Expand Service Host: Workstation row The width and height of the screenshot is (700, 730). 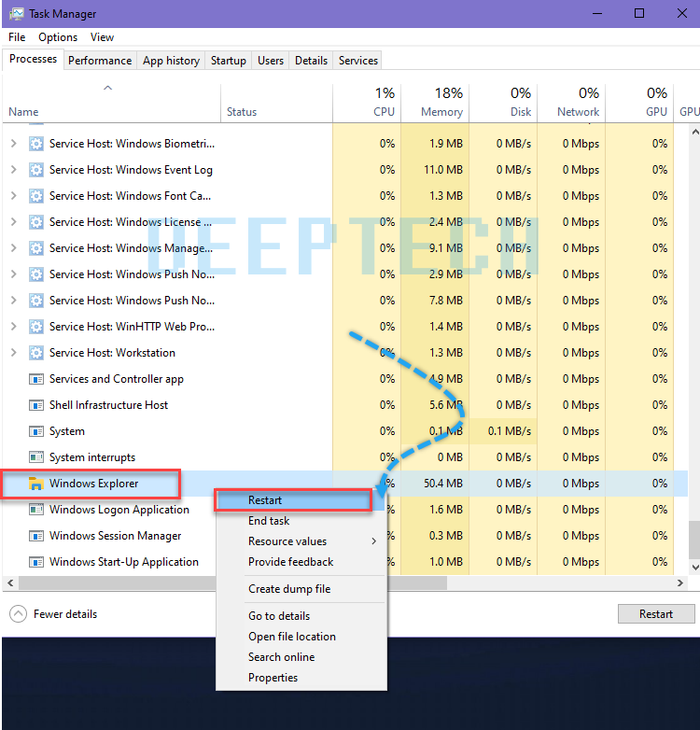[13, 353]
